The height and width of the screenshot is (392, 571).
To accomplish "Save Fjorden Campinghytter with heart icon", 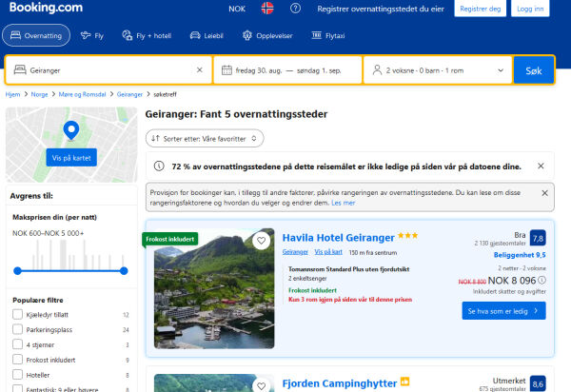I will point(261,385).
